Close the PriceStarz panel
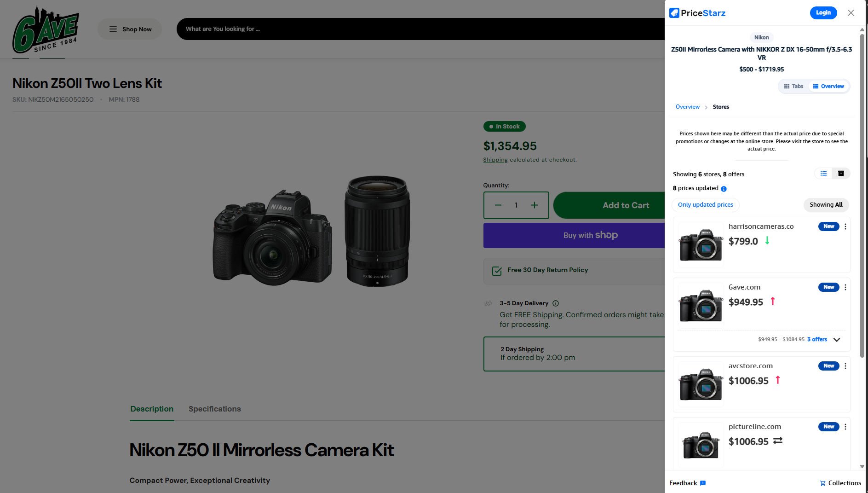The width and height of the screenshot is (868, 493). pyautogui.click(x=851, y=13)
